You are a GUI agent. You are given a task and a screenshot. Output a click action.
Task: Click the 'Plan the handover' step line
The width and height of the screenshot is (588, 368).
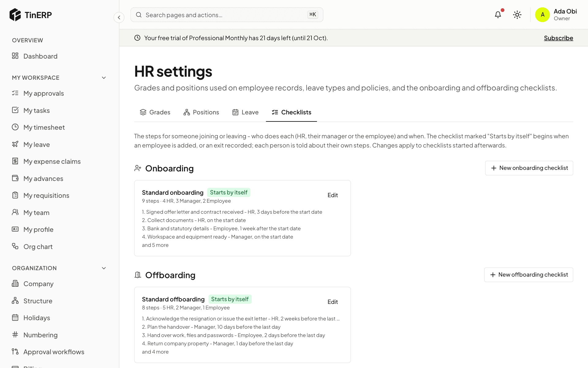point(211,327)
